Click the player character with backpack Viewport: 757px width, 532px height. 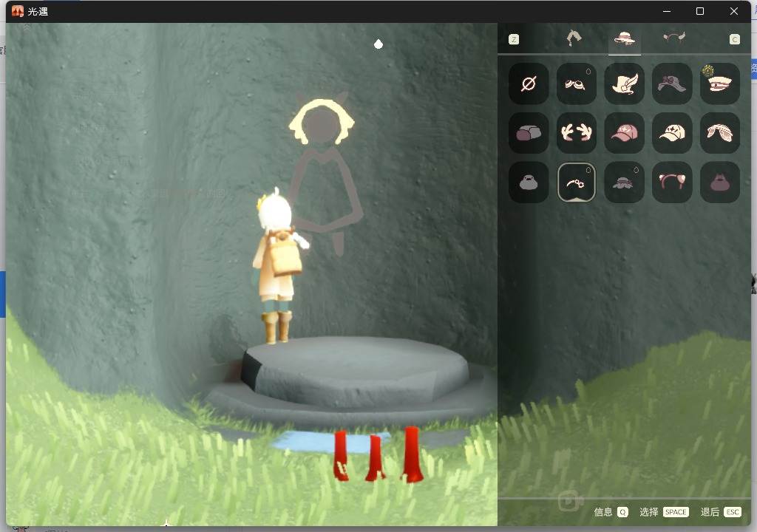click(279, 265)
